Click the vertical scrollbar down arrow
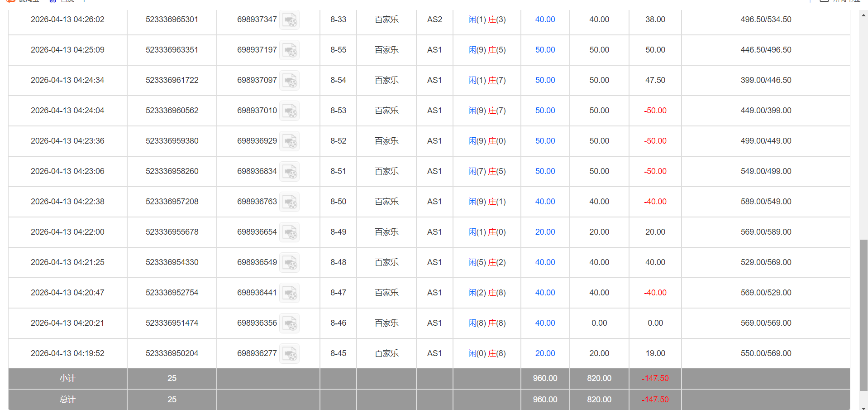 (x=863, y=407)
